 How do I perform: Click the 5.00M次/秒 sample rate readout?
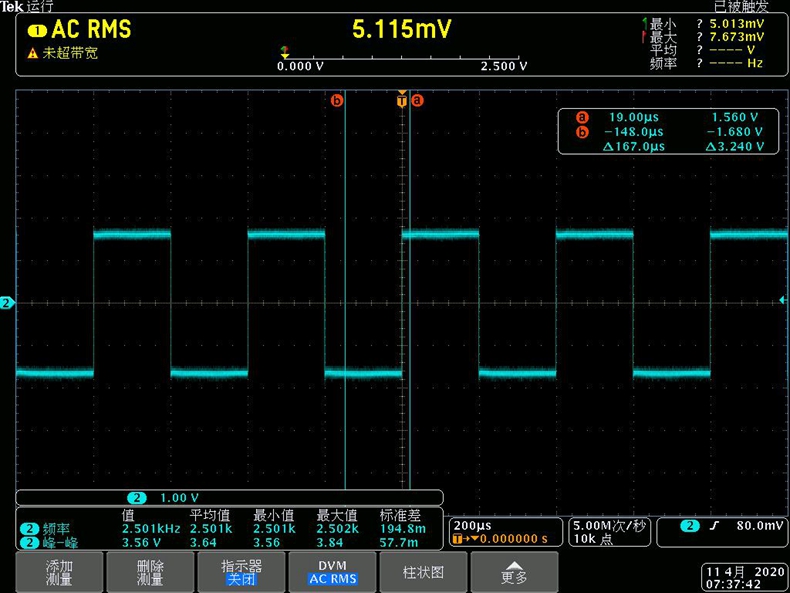pyautogui.click(x=610, y=531)
